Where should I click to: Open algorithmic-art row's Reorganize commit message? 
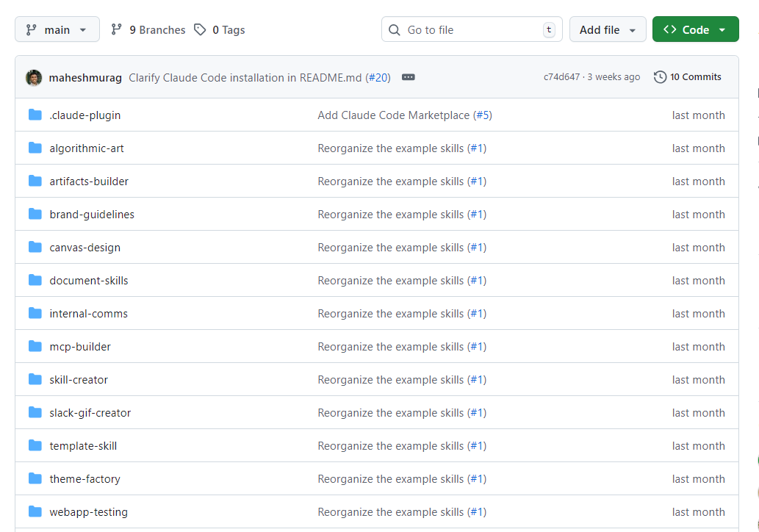tap(391, 148)
